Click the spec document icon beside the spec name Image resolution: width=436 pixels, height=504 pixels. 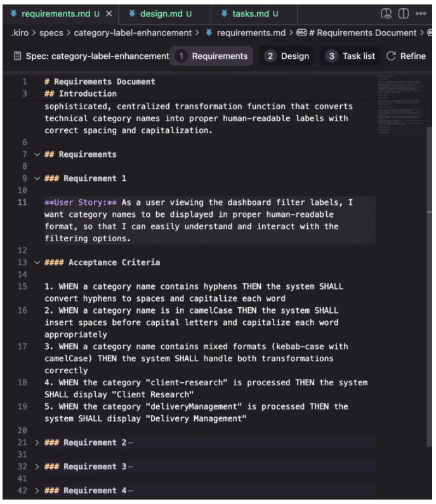click(x=17, y=56)
